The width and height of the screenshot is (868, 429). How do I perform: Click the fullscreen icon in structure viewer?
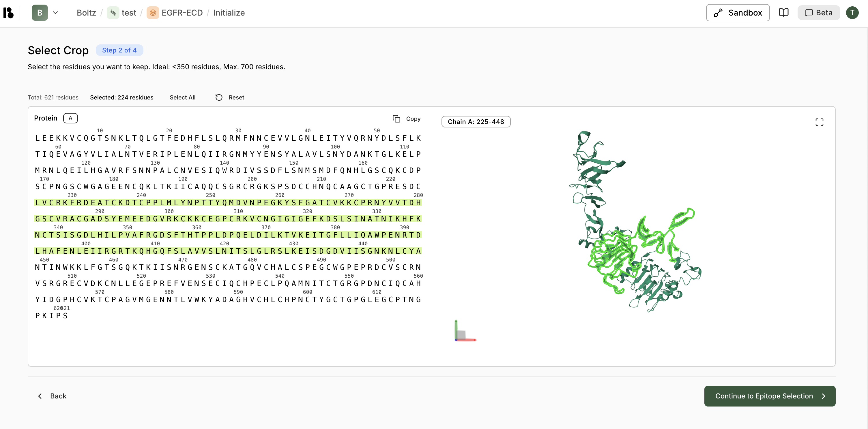819,122
